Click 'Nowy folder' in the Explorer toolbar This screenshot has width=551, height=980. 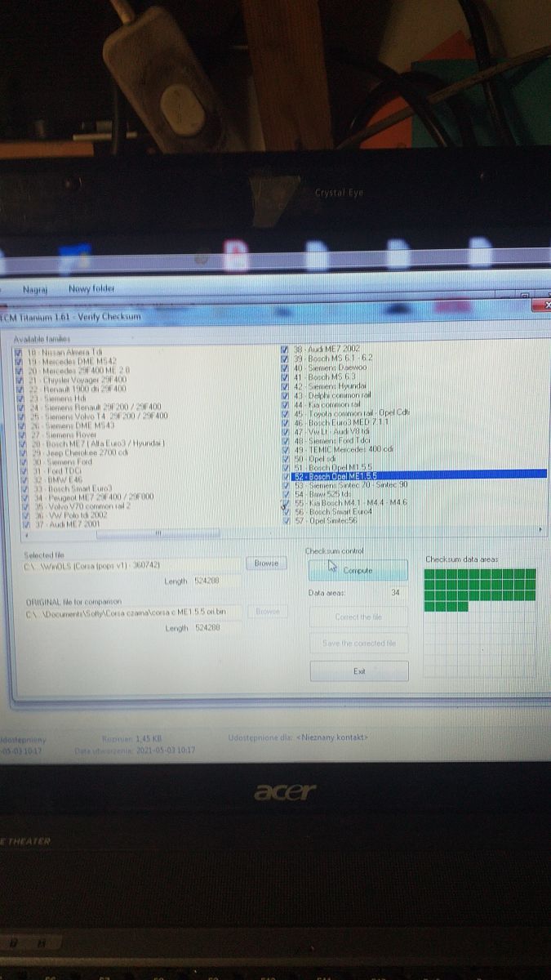click(x=91, y=288)
